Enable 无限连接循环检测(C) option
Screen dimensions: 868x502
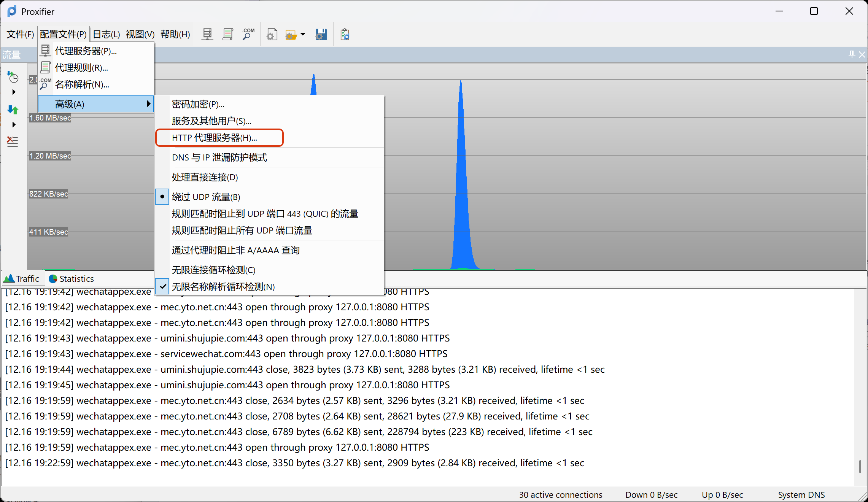pyautogui.click(x=213, y=270)
